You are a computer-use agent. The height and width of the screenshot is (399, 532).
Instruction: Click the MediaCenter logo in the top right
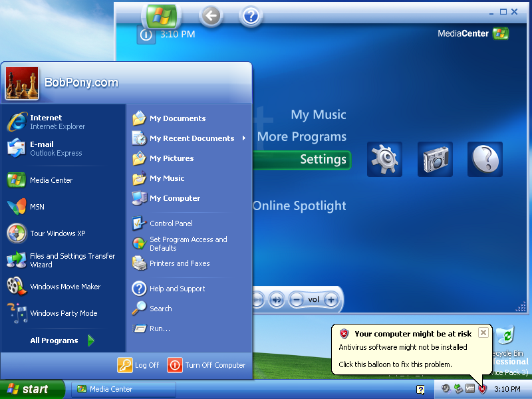point(473,34)
